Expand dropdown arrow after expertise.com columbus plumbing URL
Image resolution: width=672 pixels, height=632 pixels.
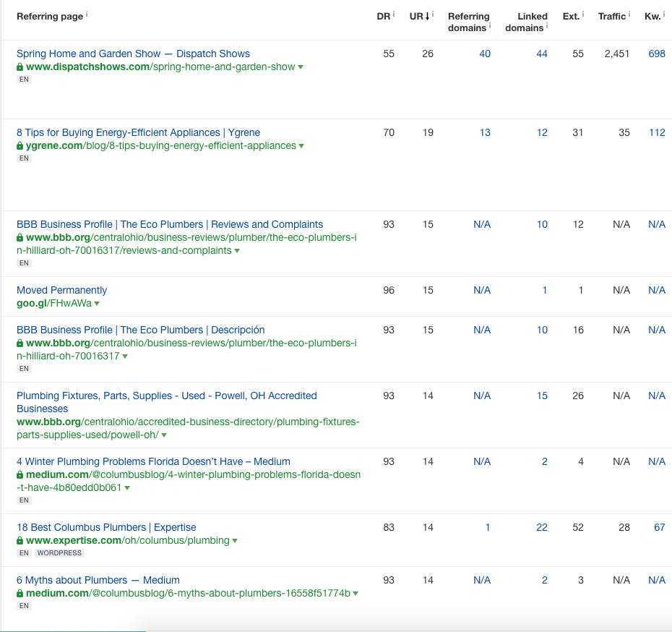pyautogui.click(x=235, y=541)
